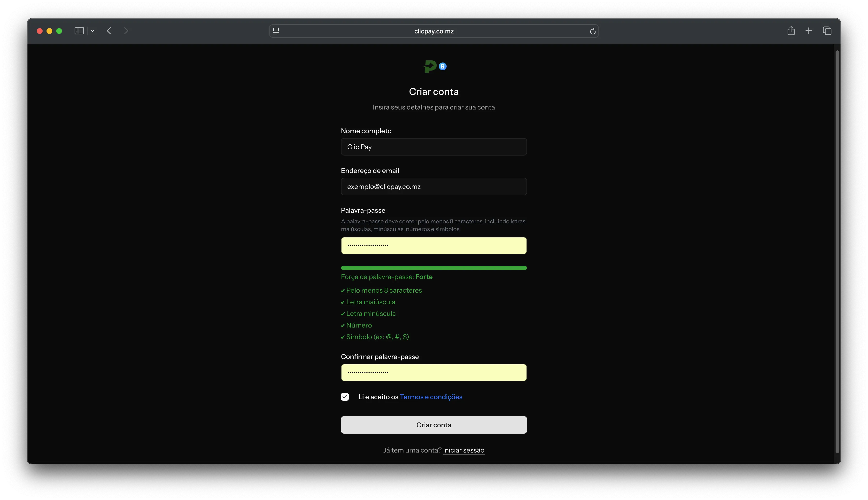Click the clicpay.co.mz address bar
The width and height of the screenshot is (868, 500).
434,31
